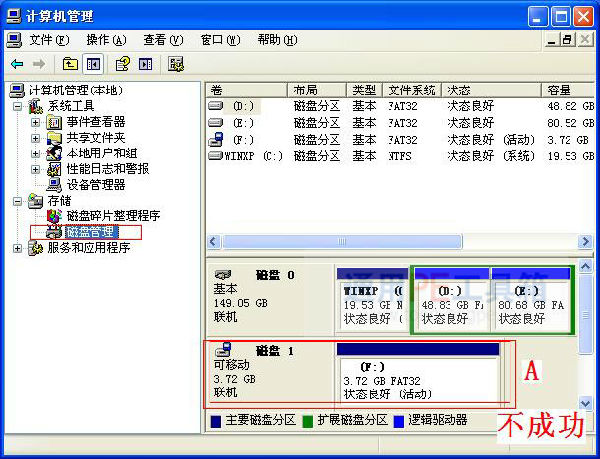Image resolution: width=600 pixels, height=459 pixels.
Task: Expand the 事件查看器 node
Action: click(36, 122)
